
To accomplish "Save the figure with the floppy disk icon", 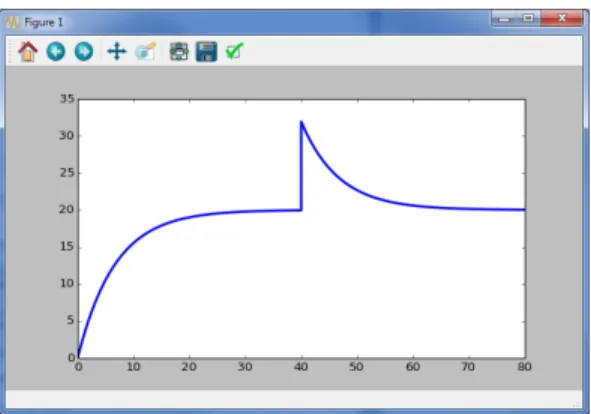I will 207,52.
